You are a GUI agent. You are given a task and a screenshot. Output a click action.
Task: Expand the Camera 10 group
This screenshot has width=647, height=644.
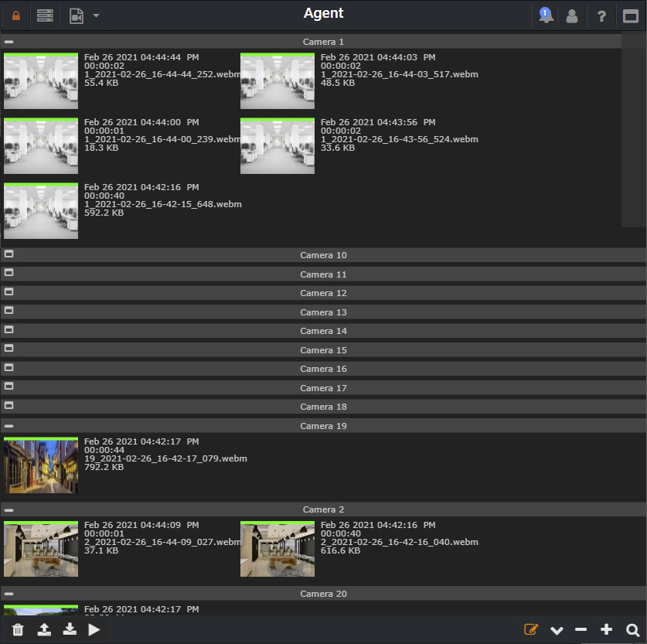click(x=9, y=254)
